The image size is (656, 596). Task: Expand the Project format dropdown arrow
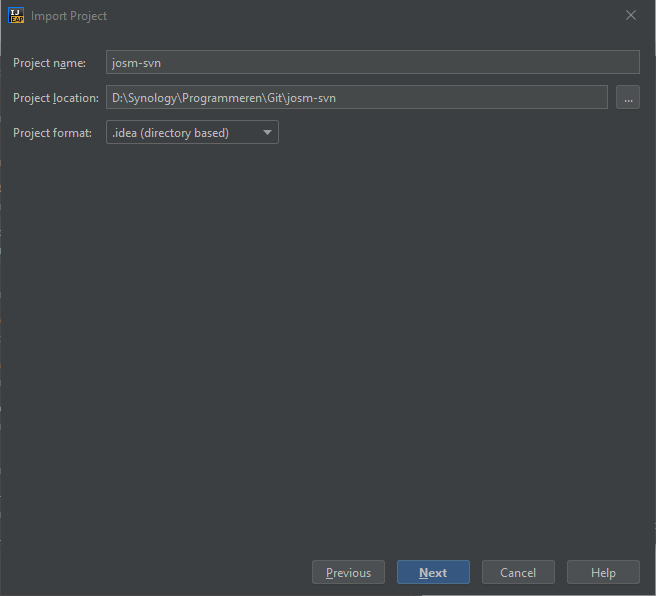pos(267,132)
